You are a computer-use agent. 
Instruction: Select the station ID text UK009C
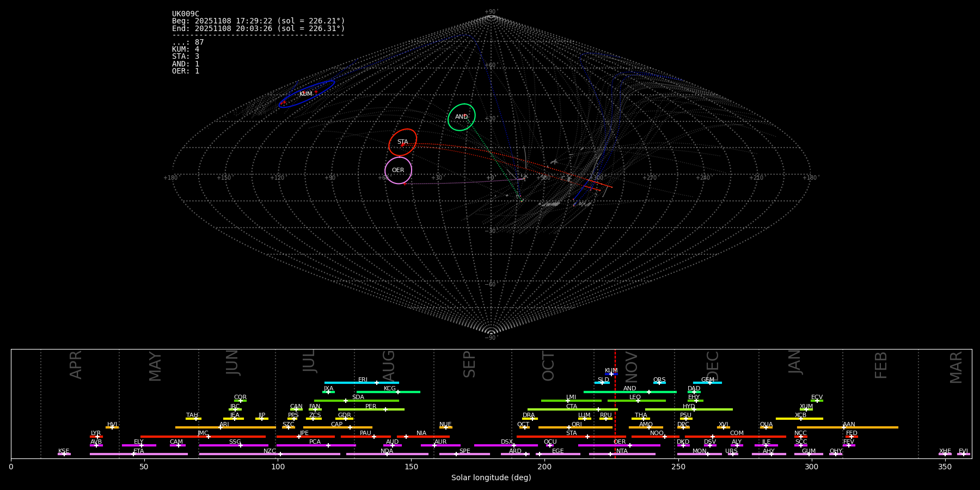186,14
